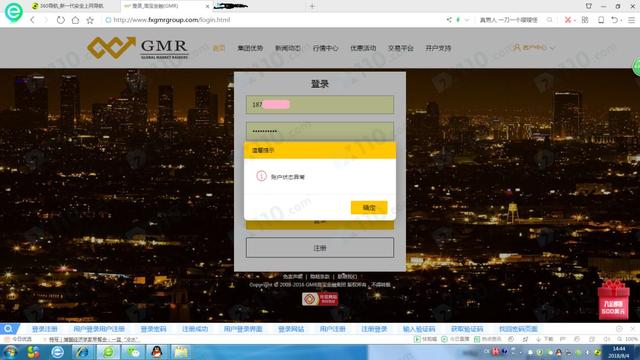This screenshot has height=360, width=640.
Task: Open 首页 in the site navigation
Action: (219, 48)
